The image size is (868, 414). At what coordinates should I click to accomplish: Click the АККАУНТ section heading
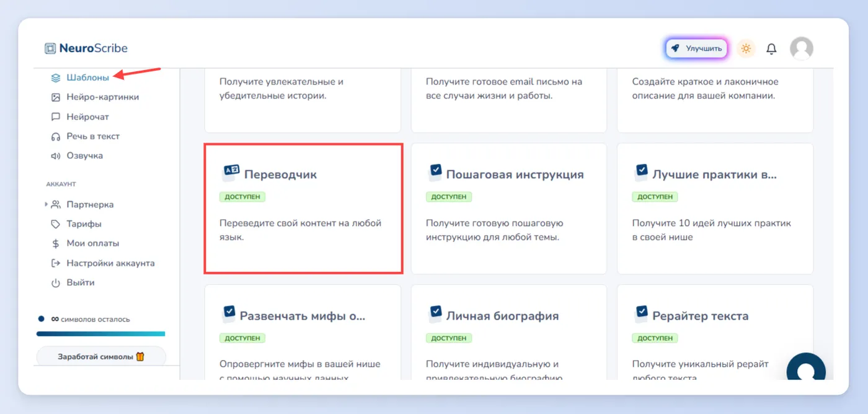(61, 184)
